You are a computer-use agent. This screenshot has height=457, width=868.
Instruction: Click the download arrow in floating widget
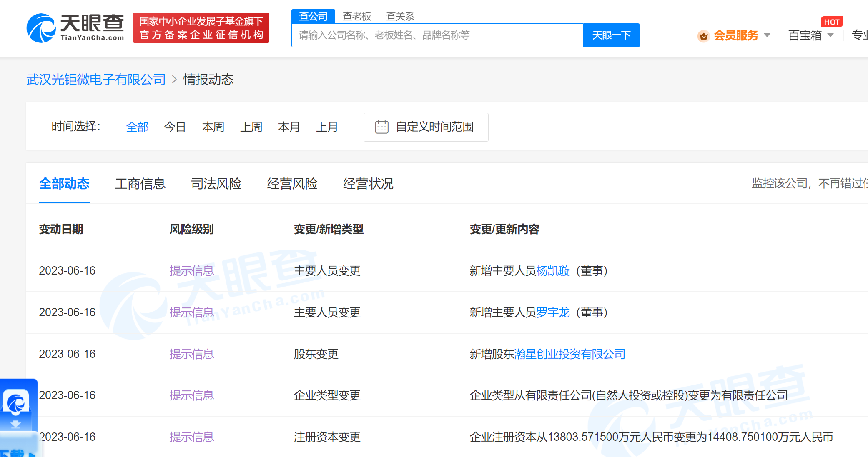pos(16,424)
